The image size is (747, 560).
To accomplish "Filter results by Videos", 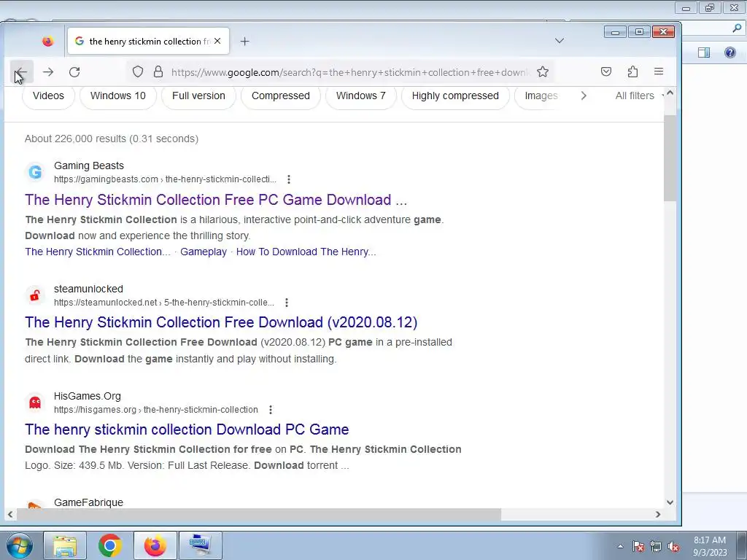I will [49, 96].
